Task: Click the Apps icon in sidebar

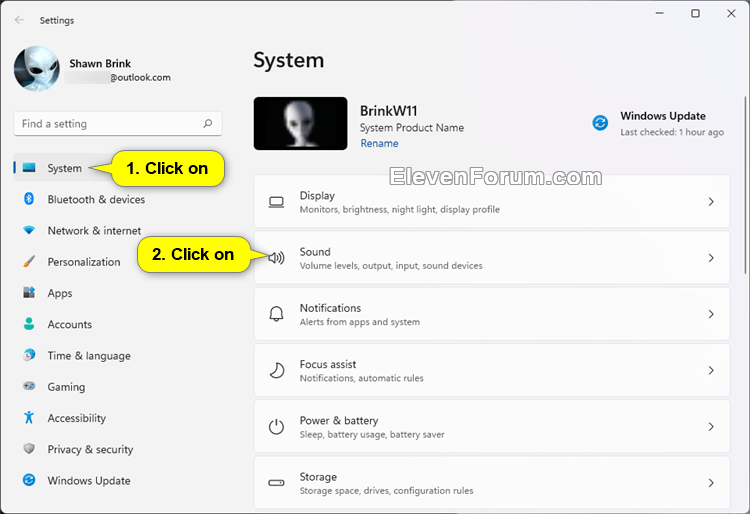Action: click(x=29, y=293)
